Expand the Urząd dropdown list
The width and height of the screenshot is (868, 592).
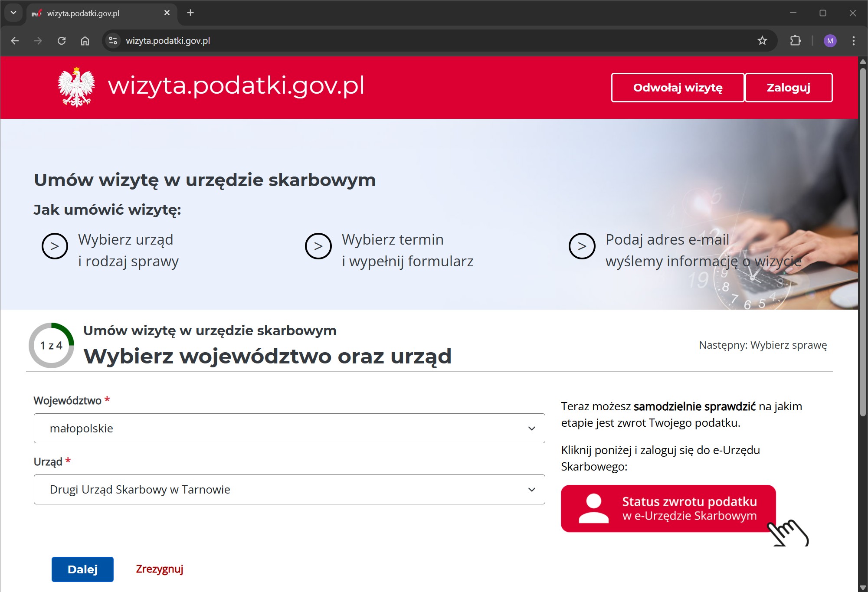289,489
